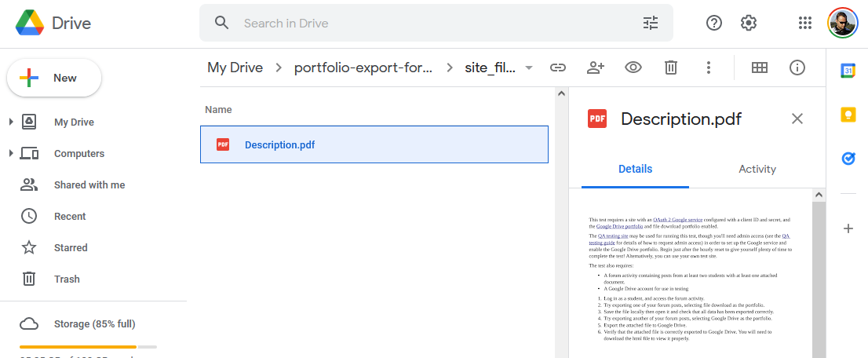The height and width of the screenshot is (358, 868).
Task: Click the Preview eye icon
Action: 633,68
